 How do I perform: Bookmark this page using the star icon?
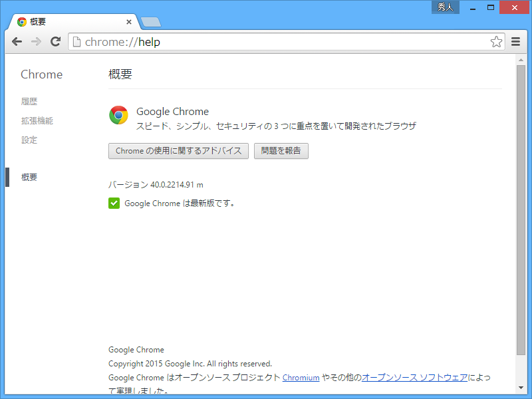(x=496, y=41)
